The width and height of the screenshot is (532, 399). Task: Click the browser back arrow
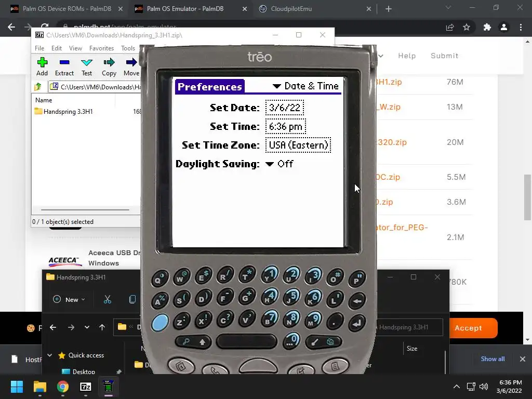[x=11, y=27]
